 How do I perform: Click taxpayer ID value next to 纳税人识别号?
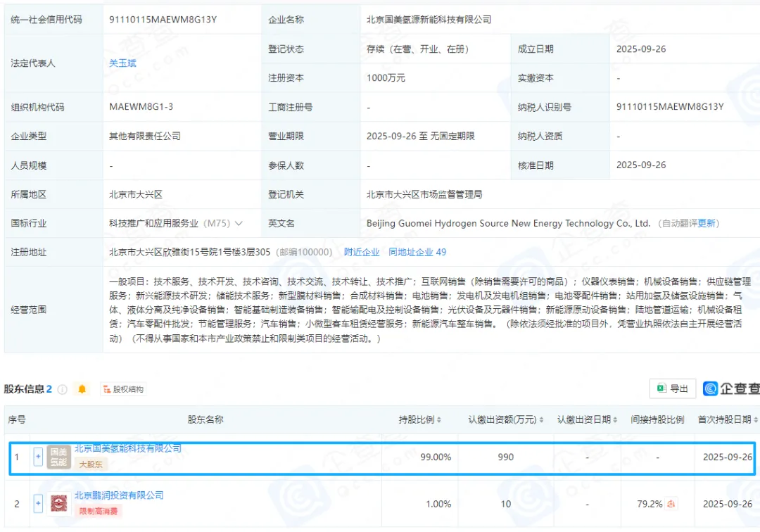pyautogui.click(x=670, y=106)
